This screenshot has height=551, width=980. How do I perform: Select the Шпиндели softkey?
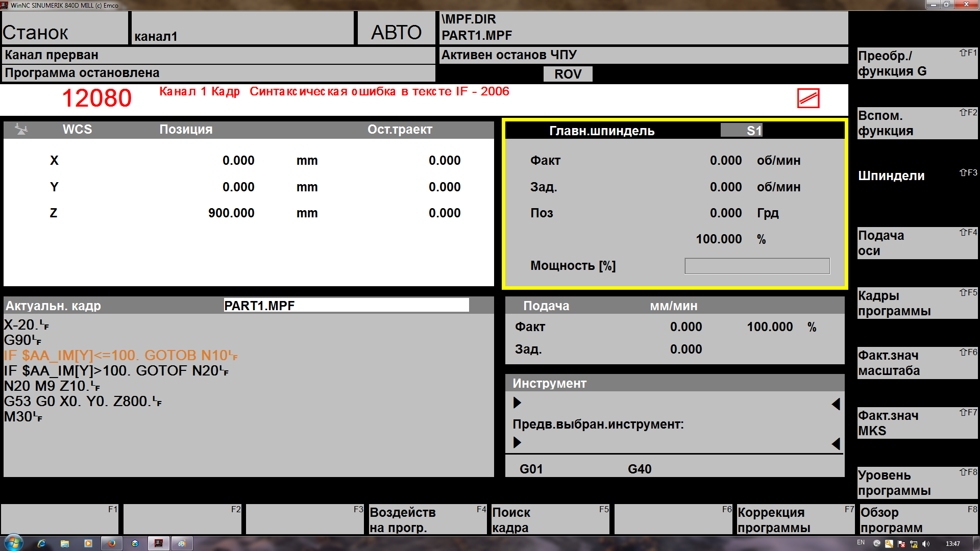(917, 183)
